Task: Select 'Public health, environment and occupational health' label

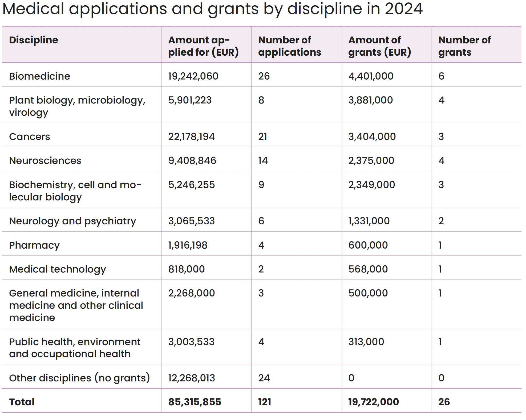Action: click(75, 348)
